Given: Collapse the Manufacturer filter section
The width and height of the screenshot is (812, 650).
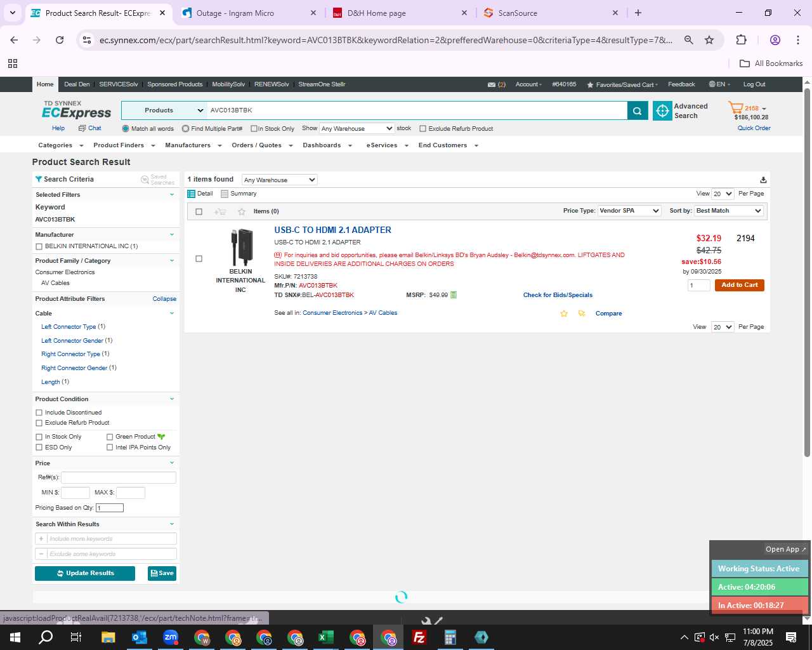Looking at the screenshot, I should point(171,235).
